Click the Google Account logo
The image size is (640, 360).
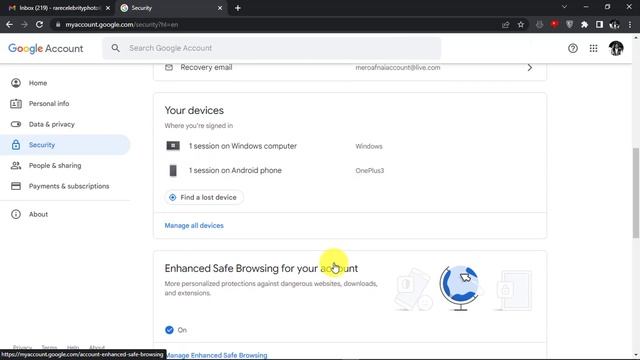[x=46, y=48]
